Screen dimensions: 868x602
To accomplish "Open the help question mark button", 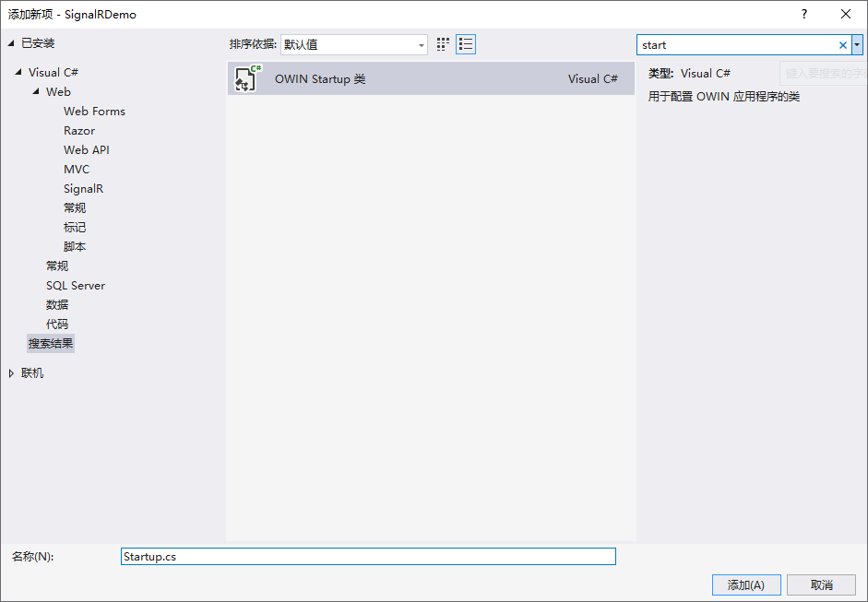I will click(x=803, y=14).
